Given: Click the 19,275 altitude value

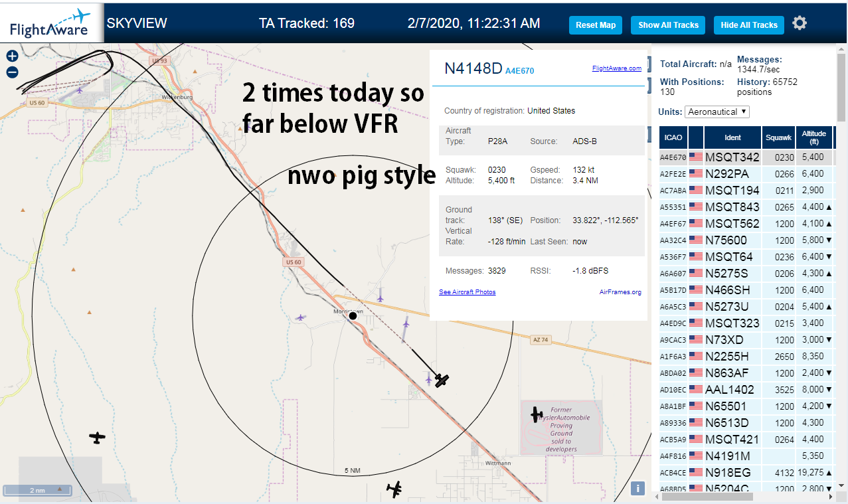Looking at the screenshot, I should point(810,473).
